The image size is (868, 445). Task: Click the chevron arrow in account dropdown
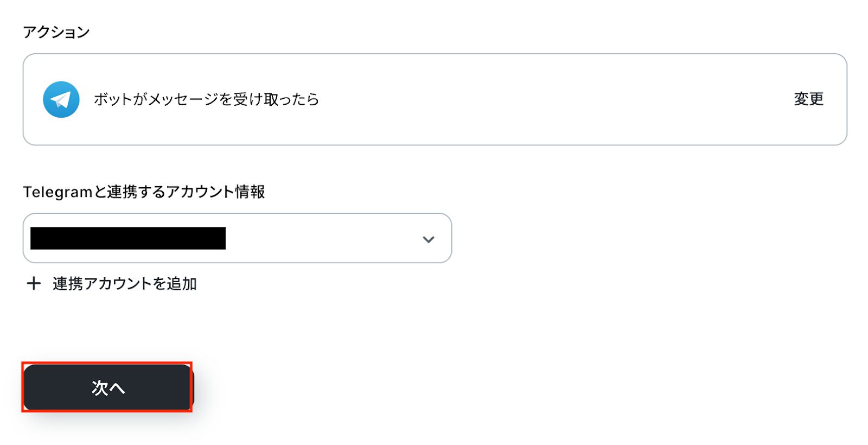429,239
